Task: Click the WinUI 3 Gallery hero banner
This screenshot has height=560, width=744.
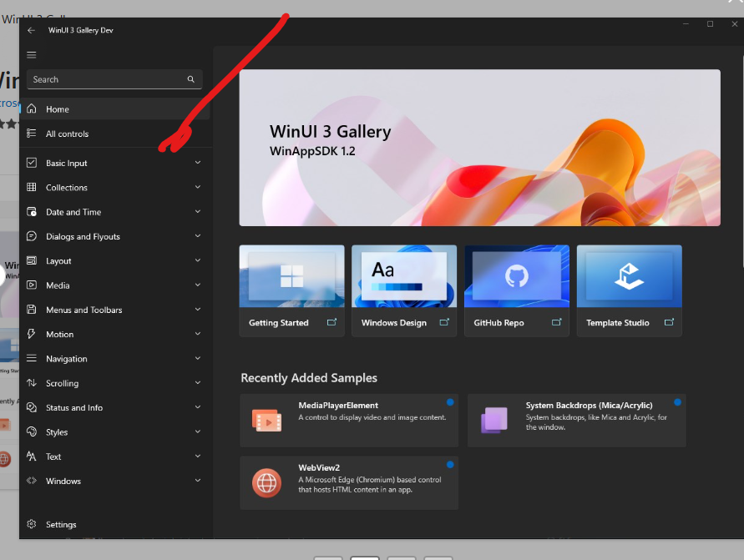Action: pos(479,148)
